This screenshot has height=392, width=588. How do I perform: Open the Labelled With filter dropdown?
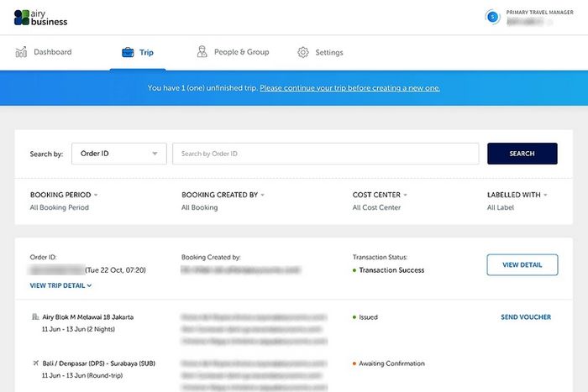click(517, 195)
